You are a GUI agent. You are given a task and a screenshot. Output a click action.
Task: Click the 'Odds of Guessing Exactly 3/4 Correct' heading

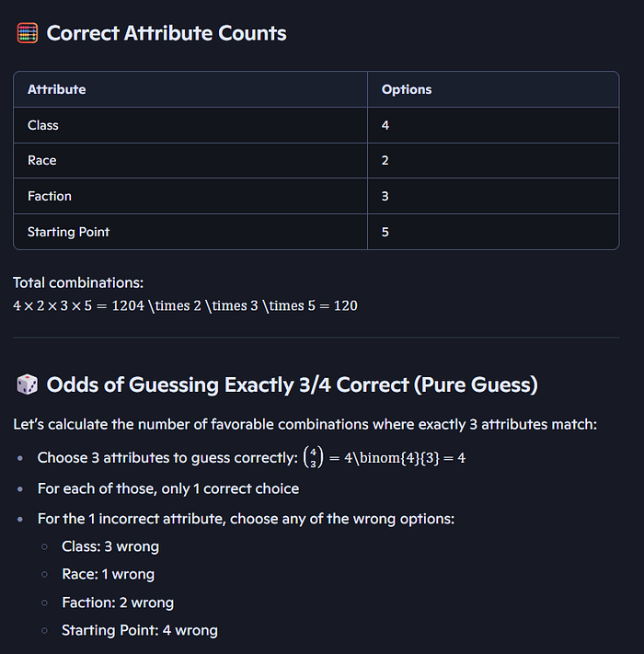click(292, 384)
